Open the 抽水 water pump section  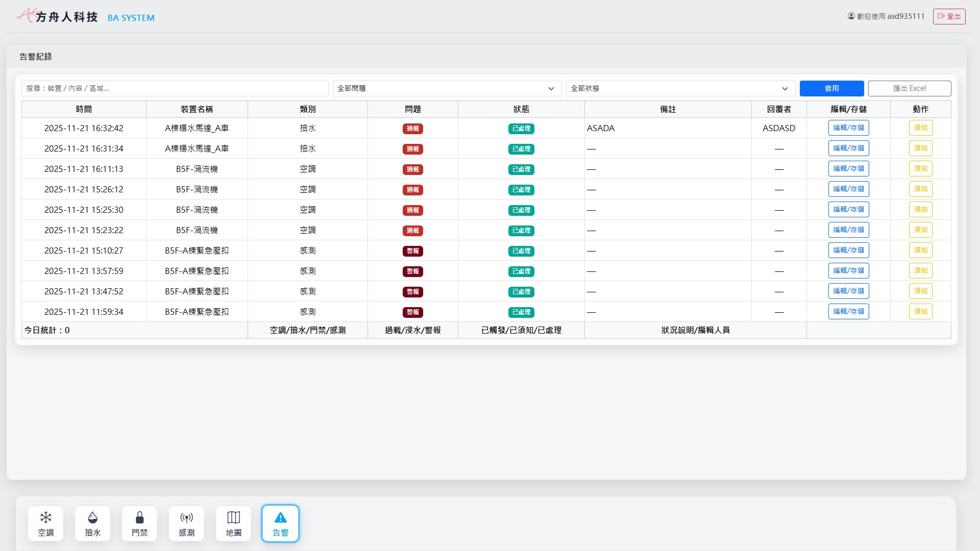[92, 523]
